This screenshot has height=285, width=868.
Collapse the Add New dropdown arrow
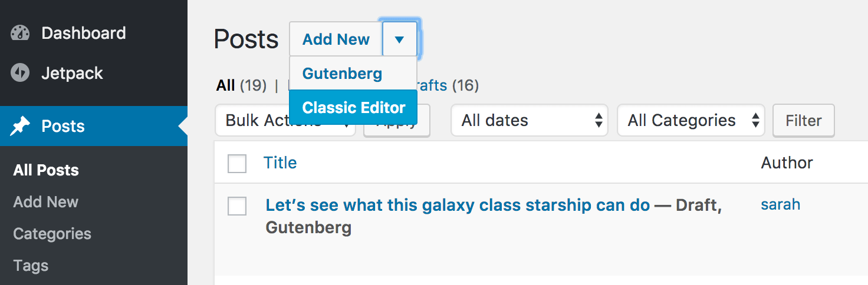pos(399,39)
